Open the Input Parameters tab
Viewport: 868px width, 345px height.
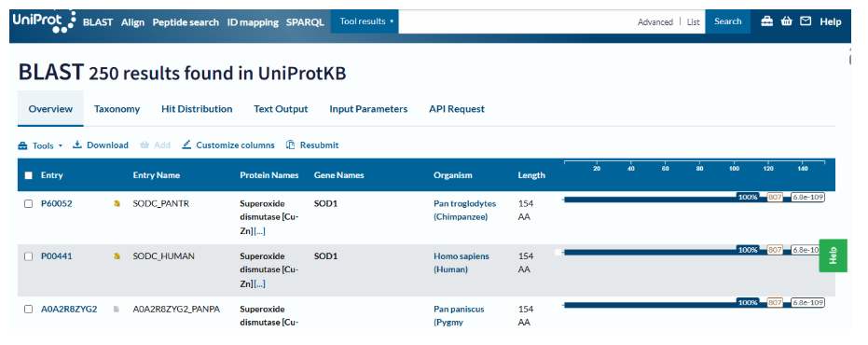368,109
